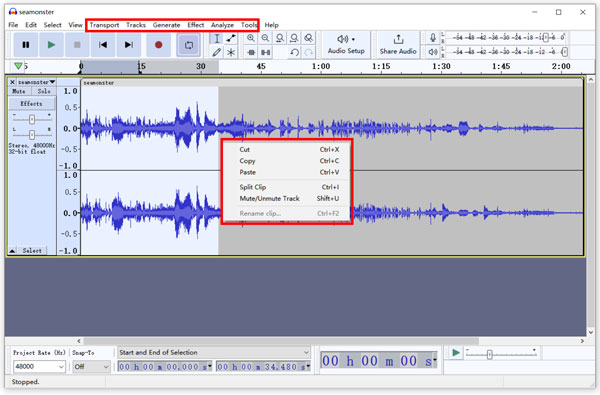Open Start and End of Selection dropdown
The image size is (600, 395).
pyautogui.click(x=214, y=353)
